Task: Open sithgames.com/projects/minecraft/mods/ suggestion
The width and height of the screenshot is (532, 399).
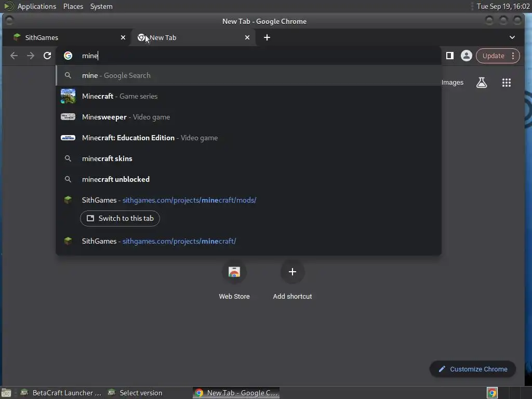Action: pos(248,200)
